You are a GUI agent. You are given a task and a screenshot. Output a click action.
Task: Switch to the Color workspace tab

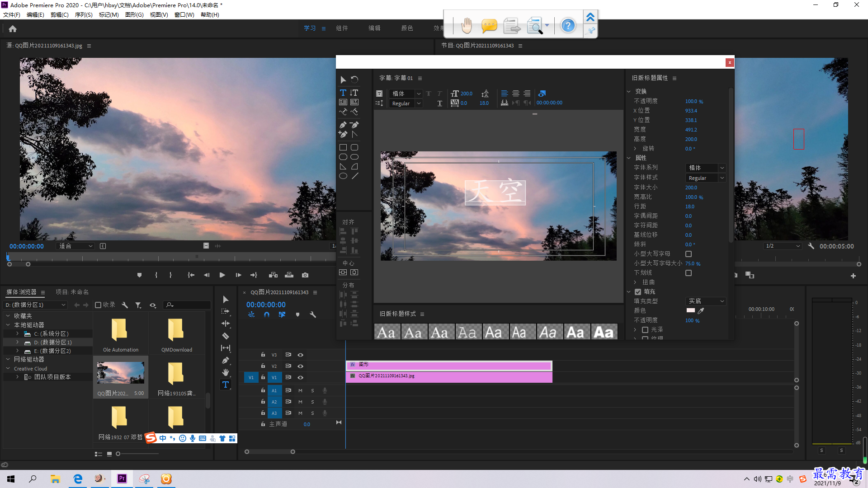[x=407, y=28]
